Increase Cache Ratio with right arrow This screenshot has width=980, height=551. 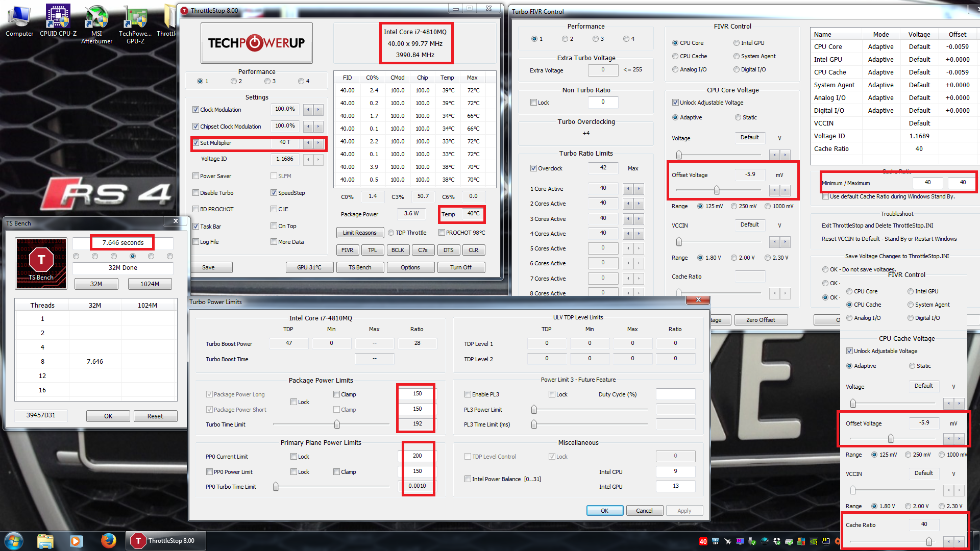click(959, 541)
